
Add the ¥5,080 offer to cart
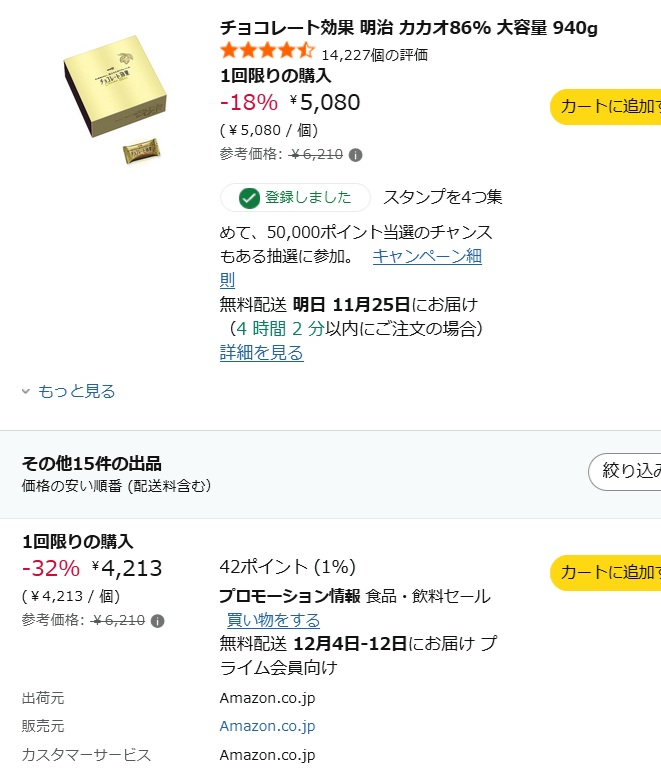[x=607, y=106]
